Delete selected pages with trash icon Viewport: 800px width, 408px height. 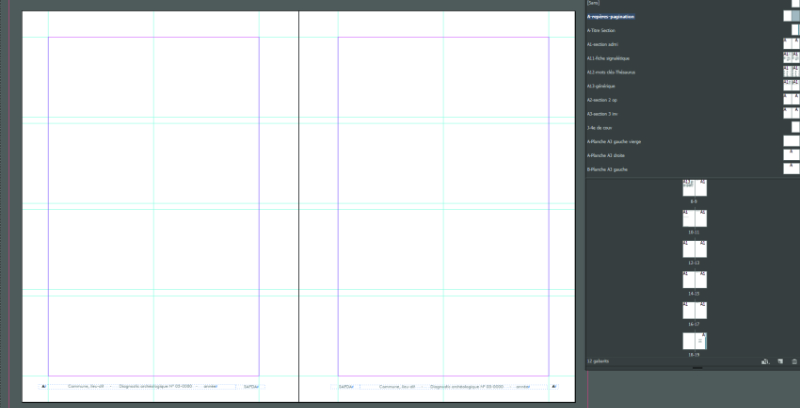coord(794,361)
